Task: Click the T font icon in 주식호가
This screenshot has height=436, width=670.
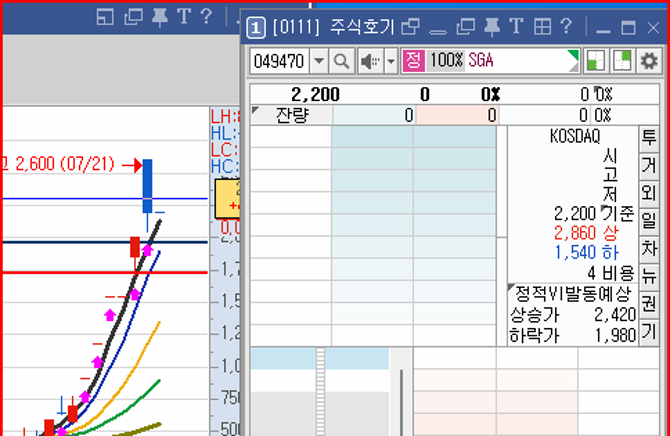Action: click(x=516, y=27)
